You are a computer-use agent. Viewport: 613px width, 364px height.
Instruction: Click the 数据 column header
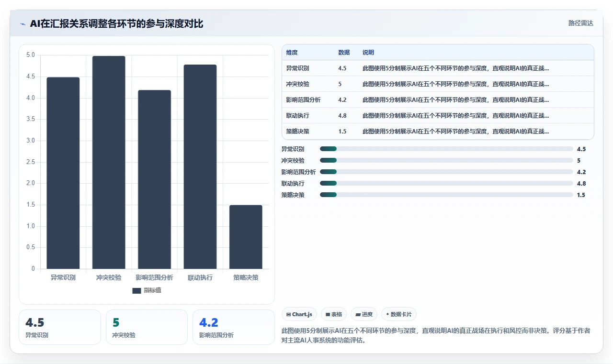(x=344, y=53)
